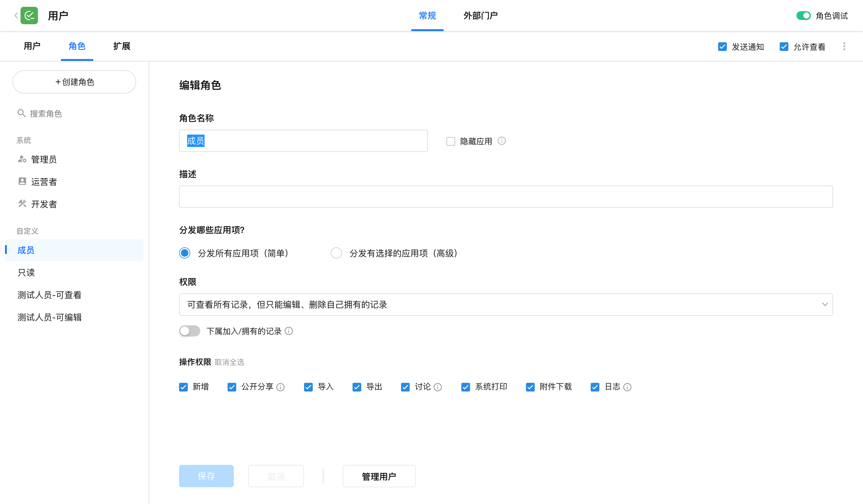This screenshot has width=863, height=504.
Task: Click the back arrow chevron
Action: pyautogui.click(x=16, y=16)
